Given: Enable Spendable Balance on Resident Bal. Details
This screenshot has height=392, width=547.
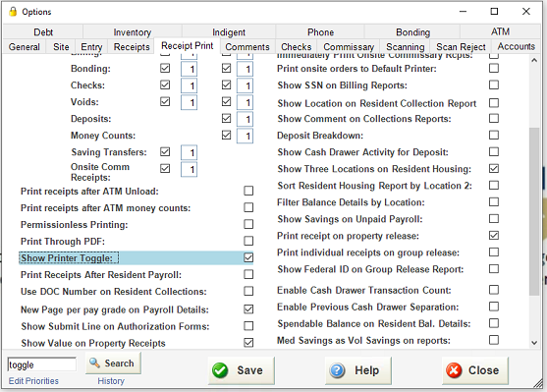Looking at the screenshot, I should pyautogui.click(x=494, y=323).
